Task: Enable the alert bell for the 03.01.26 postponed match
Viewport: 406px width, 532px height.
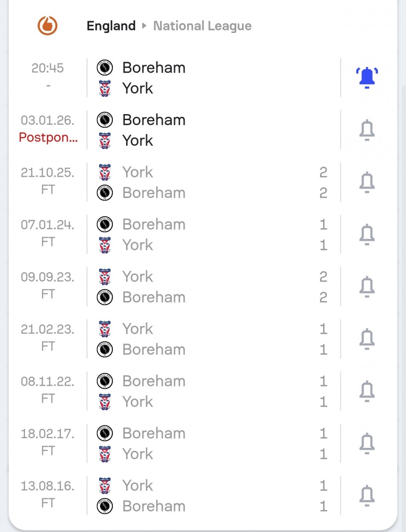Action: click(x=367, y=130)
